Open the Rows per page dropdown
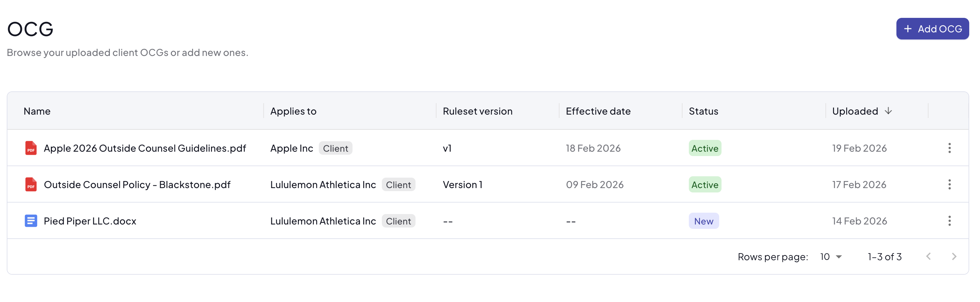 pyautogui.click(x=831, y=257)
